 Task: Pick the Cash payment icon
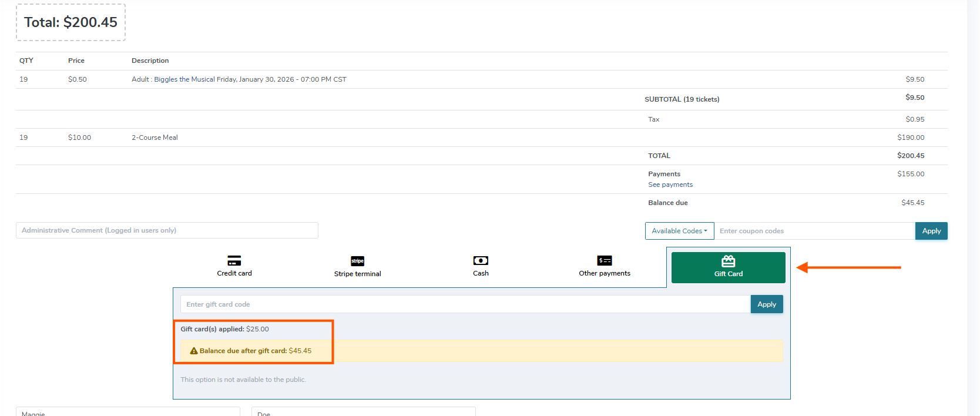click(x=481, y=260)
